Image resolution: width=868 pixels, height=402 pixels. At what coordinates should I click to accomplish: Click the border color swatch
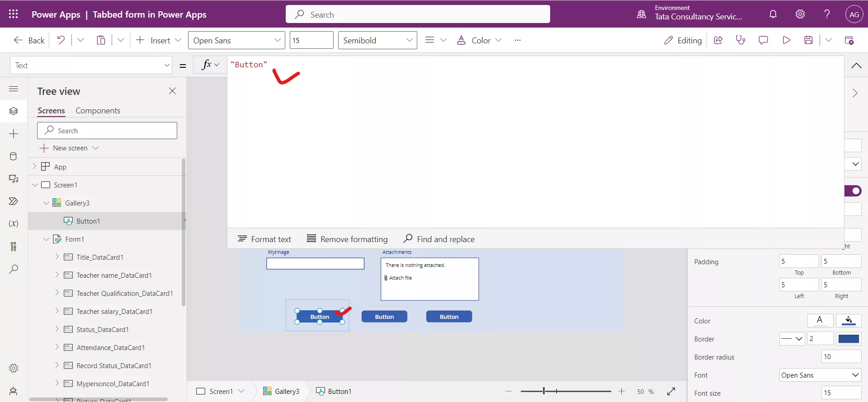tap(849, 338)
